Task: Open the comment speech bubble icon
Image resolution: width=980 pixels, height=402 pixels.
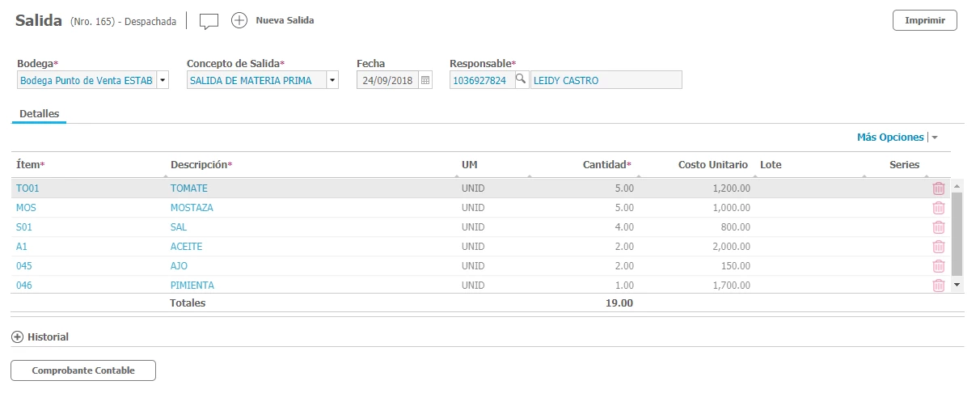Action: (x=209, y=21)
